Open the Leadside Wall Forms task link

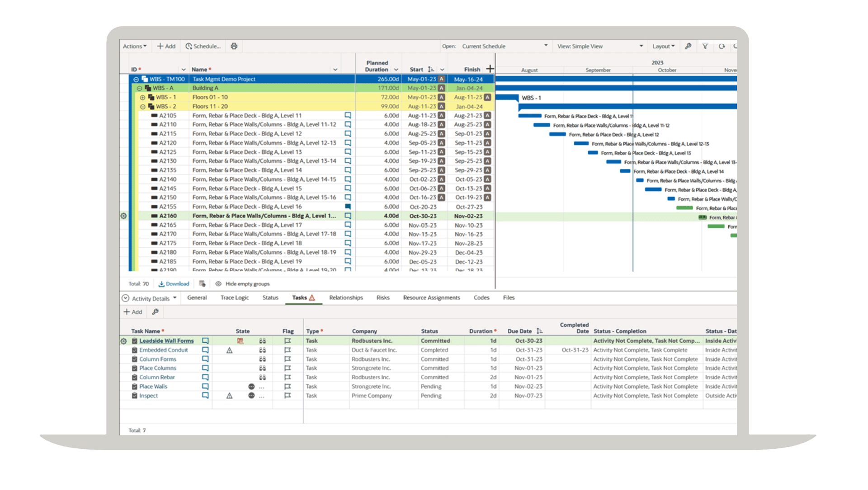click(166, 341)
